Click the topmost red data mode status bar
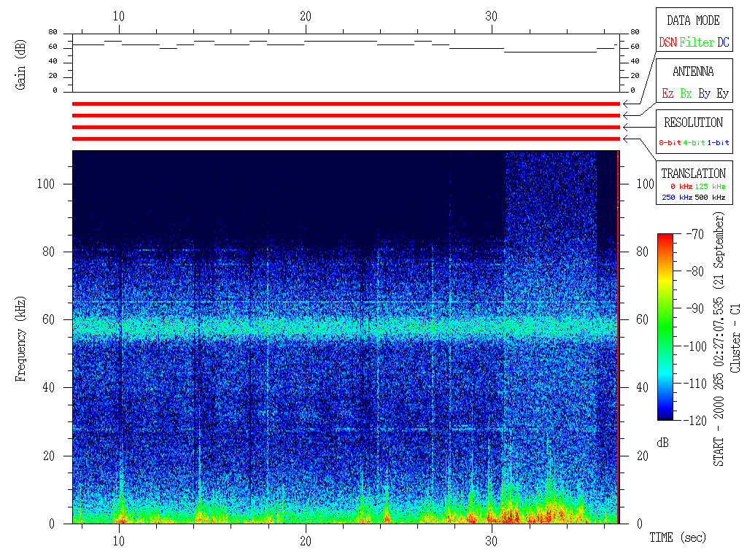Screen dimensions: 747x560 pos(346,104)
